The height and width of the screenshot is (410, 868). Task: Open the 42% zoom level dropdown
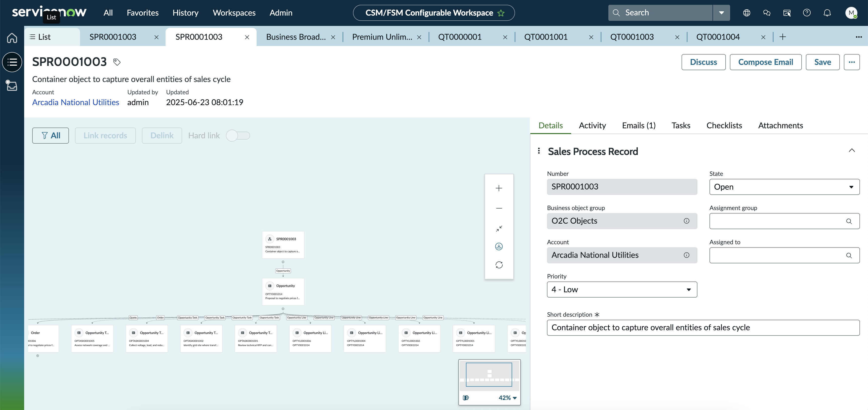pyautogui.click(x=507, y=398)
